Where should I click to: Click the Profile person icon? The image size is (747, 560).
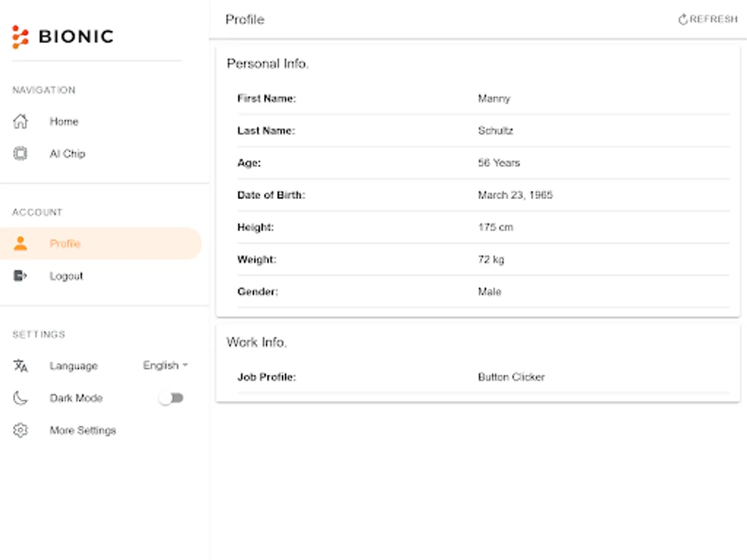21,243
